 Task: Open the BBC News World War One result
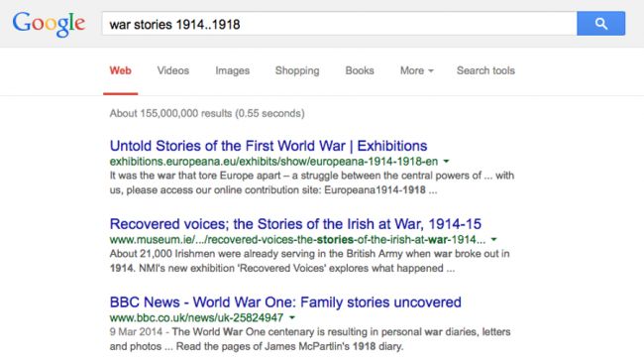285,302
